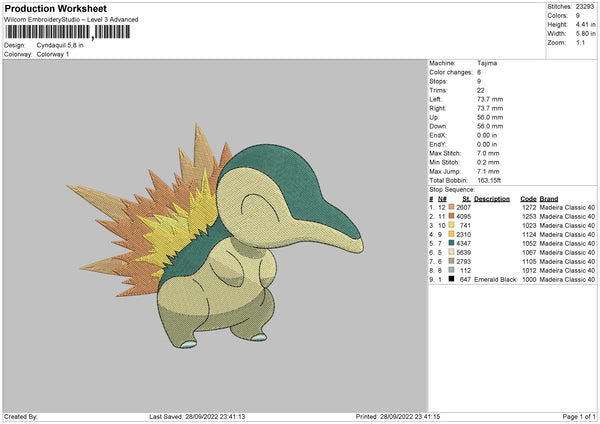
Task: Click the 'St.' column header
Action: pos(466,199)
